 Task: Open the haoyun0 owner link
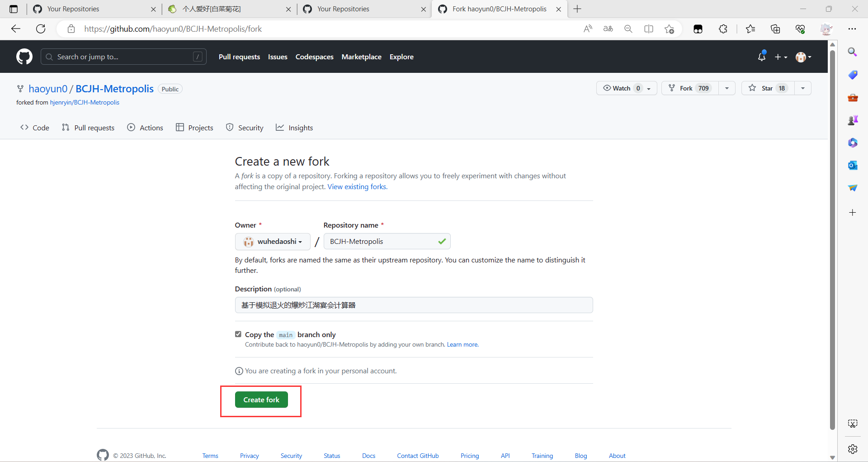point(48,89)
